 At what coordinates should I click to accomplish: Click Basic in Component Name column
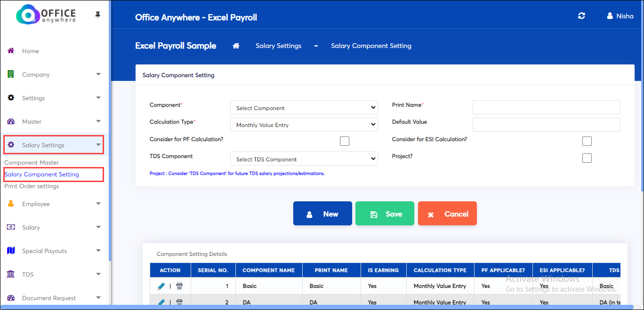[250, 286]
